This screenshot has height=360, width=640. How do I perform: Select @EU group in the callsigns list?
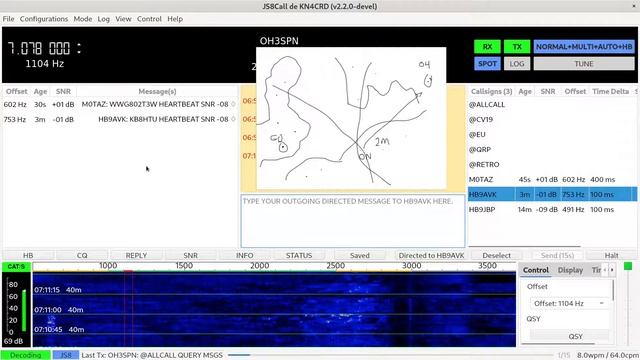point(552,134)
